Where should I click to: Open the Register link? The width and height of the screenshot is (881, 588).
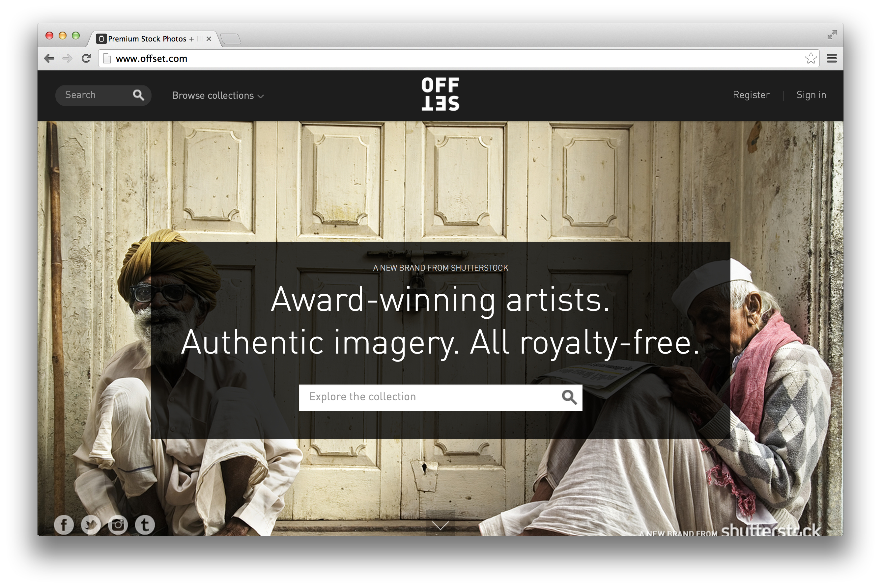(751, 95)
